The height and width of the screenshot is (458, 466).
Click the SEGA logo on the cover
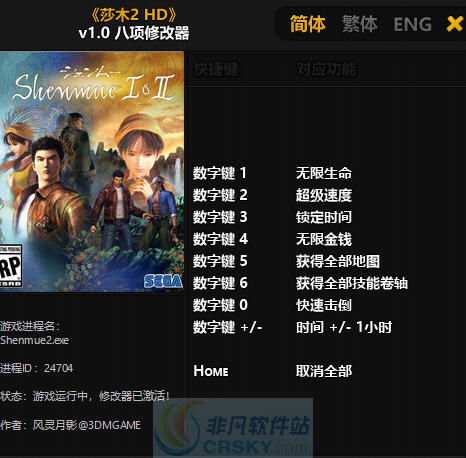pyautogui.click(x=163, y=281)
